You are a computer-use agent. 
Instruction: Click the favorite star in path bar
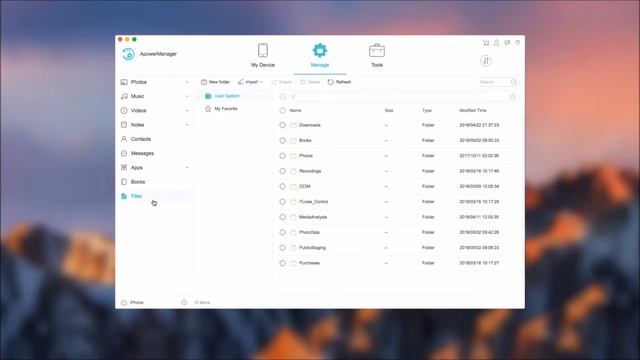513,97
